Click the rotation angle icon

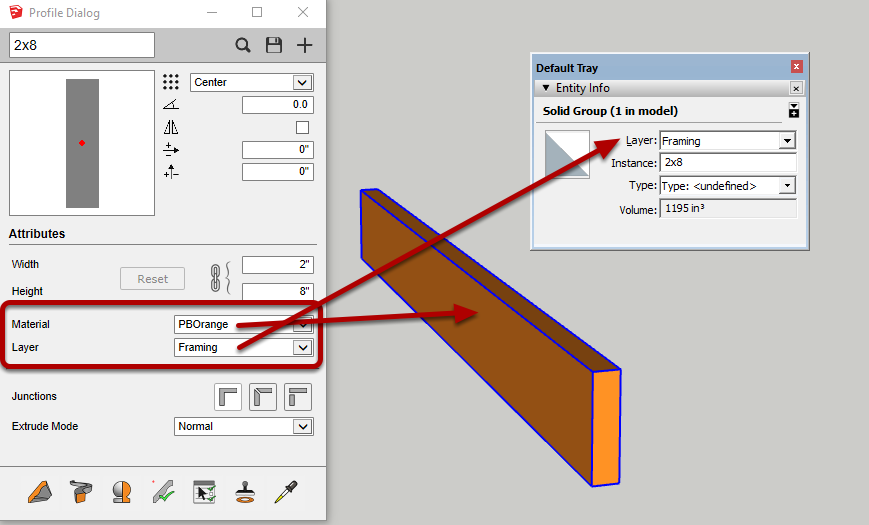[171, 104]
